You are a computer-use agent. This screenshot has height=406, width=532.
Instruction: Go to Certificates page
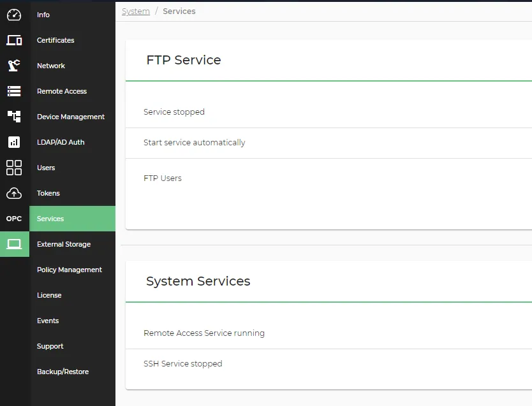point(55,40)
